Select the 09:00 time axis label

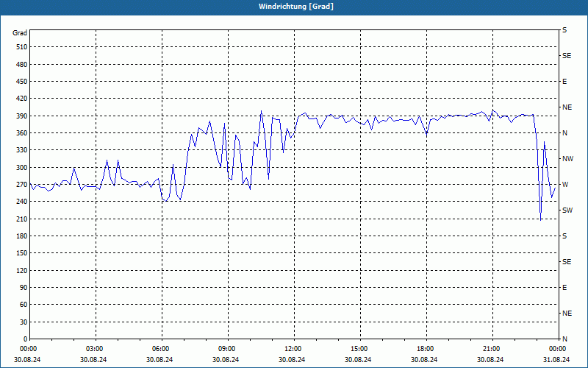tap(226, 349)
